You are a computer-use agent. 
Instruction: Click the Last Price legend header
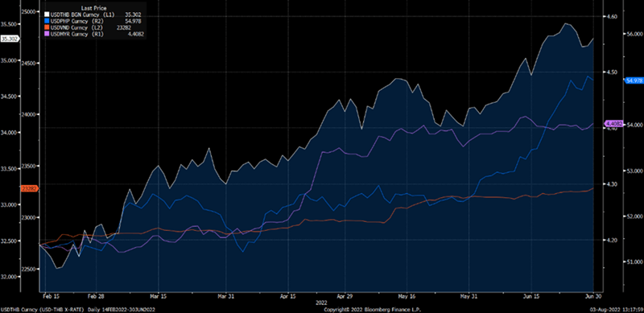93,8
